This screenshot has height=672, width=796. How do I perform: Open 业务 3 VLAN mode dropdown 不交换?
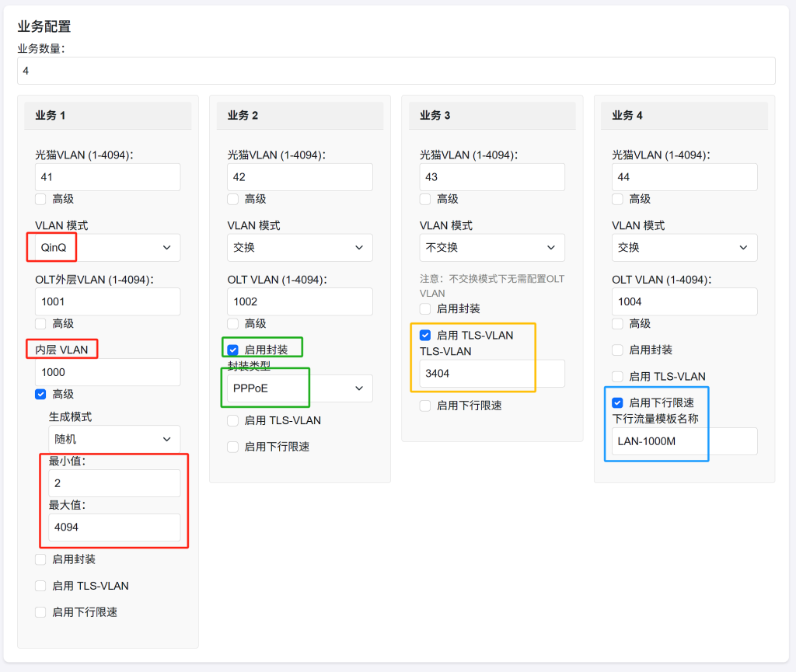coord(492,248)
